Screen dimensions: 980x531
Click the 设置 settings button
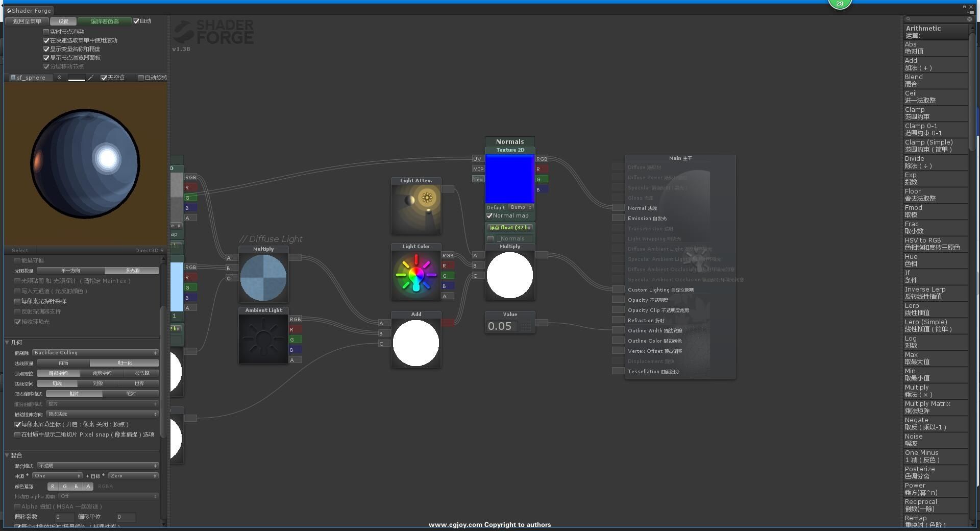(63, 21)
